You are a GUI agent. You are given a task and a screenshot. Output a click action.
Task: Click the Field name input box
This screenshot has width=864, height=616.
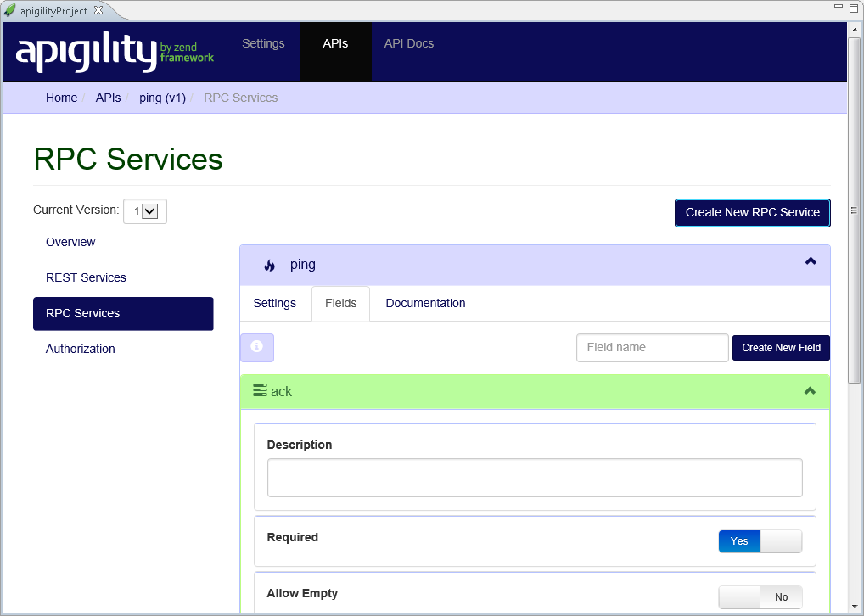tap(653, 348)
